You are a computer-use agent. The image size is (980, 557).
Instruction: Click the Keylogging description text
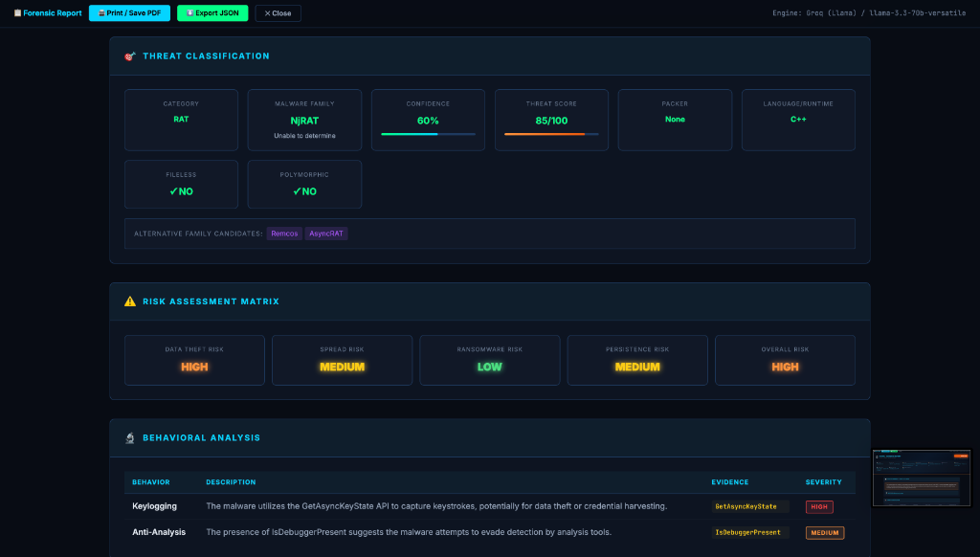pos(436,506)
